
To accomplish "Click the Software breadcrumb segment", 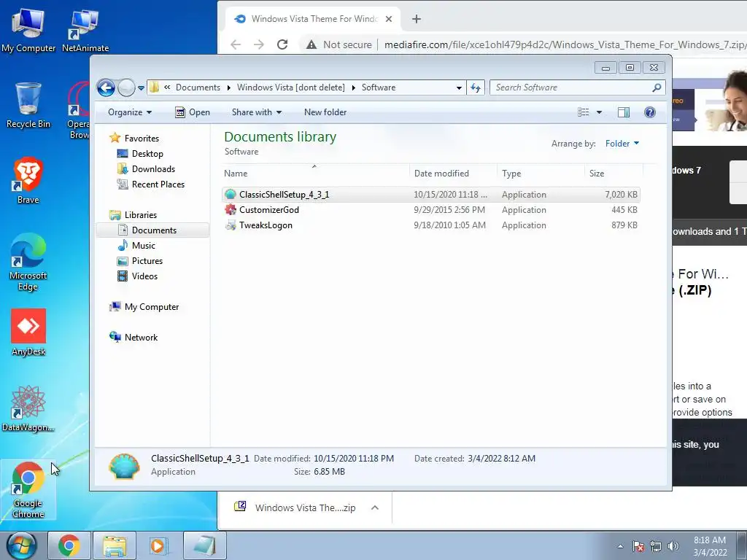I will (x=379, y=87).
